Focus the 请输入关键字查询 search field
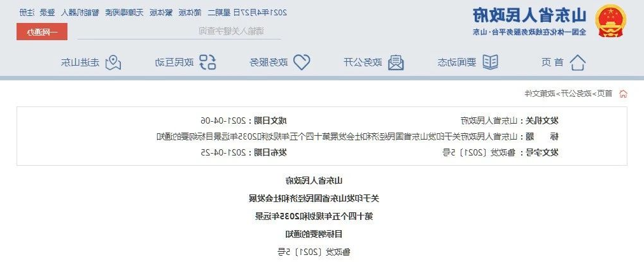 pos(179,31)
